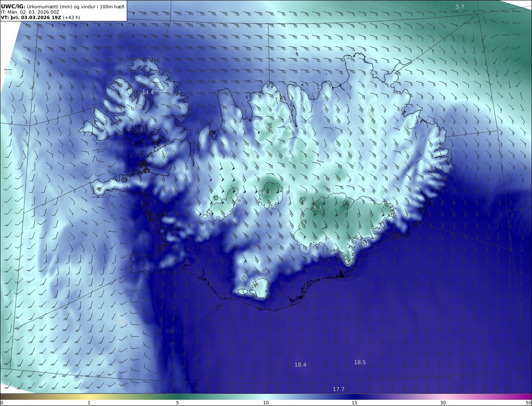Select the 12.4 value on the north coast

point(320,89)
